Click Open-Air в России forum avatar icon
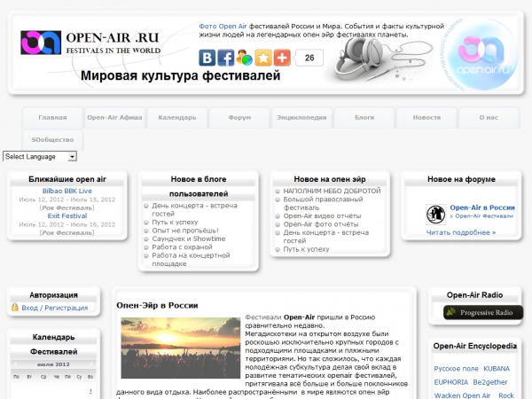The image size is (532, 399). click(x=435, y=215)
